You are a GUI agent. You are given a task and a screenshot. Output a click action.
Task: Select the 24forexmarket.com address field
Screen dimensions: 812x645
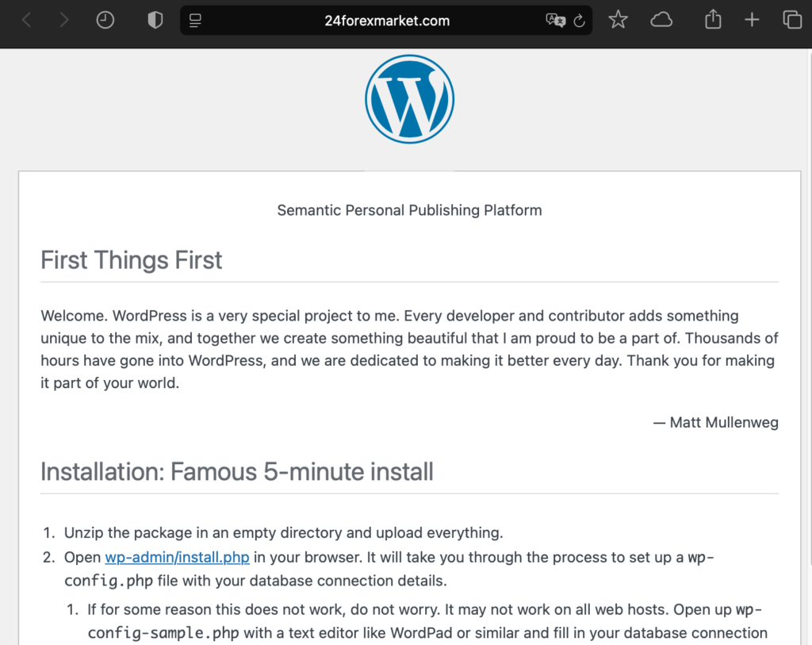click(x=386, y=21)
